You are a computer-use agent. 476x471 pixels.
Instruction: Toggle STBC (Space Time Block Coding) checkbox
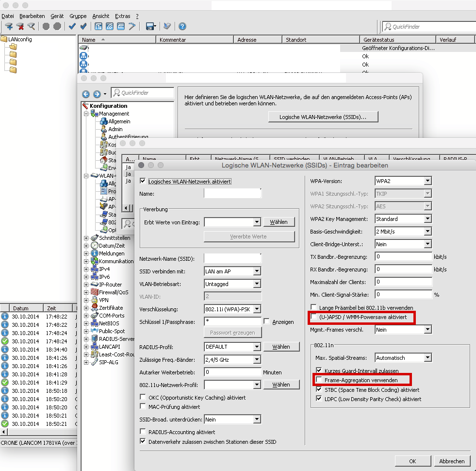pos(319,389)
